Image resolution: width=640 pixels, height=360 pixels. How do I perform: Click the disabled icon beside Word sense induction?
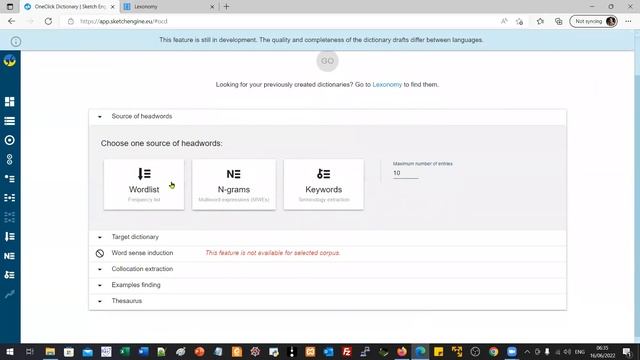[100, 253]
